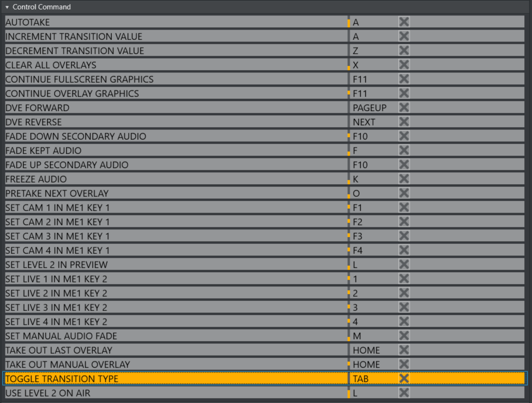Select the PRETAKE NEXT OVERLAY command

tap(176, 193)
